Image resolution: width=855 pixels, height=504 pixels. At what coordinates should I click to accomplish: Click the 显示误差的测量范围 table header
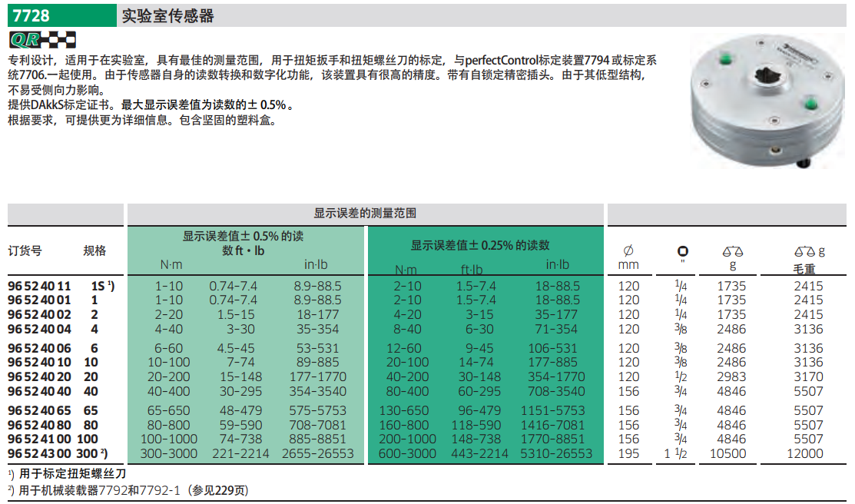point(365,214)
